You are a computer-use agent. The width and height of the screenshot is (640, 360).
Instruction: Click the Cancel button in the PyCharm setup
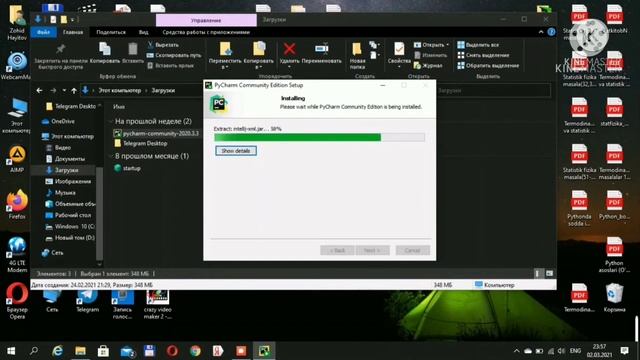(412, 250)
